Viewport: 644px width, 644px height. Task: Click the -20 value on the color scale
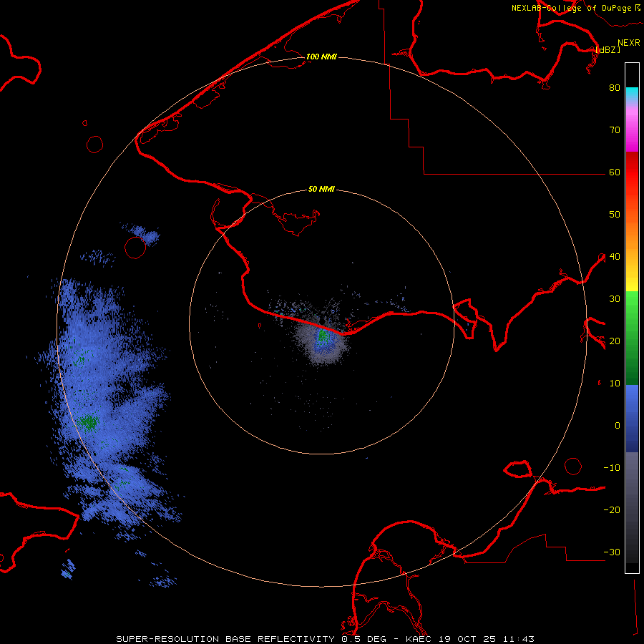pos(612,510)
